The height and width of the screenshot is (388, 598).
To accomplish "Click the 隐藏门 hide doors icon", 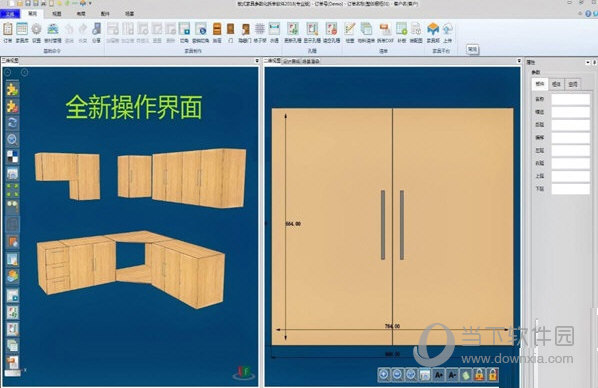I will [x=245, y=32].
